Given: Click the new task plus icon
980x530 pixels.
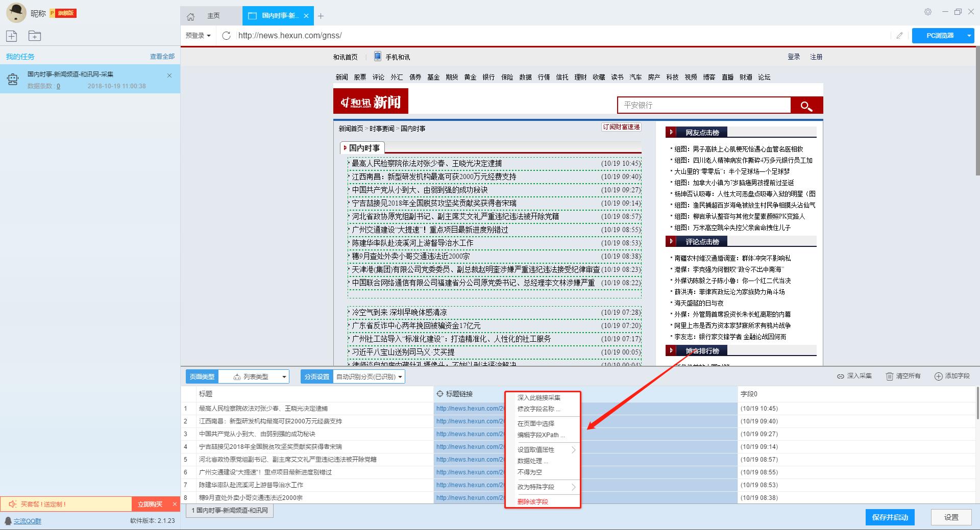Looking at the screenshot, I should pos(11,36).
